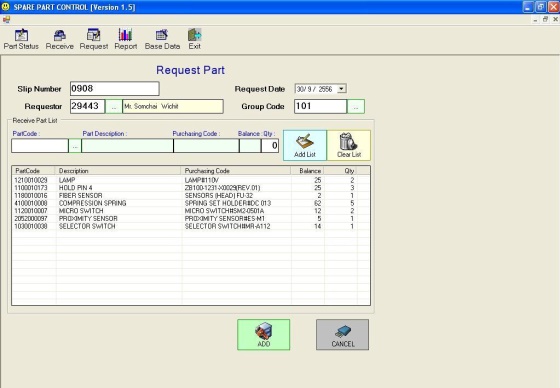The image size is (560, 388).
Task: Select the FIBER SENSOR row
Action: pos(191,196)
